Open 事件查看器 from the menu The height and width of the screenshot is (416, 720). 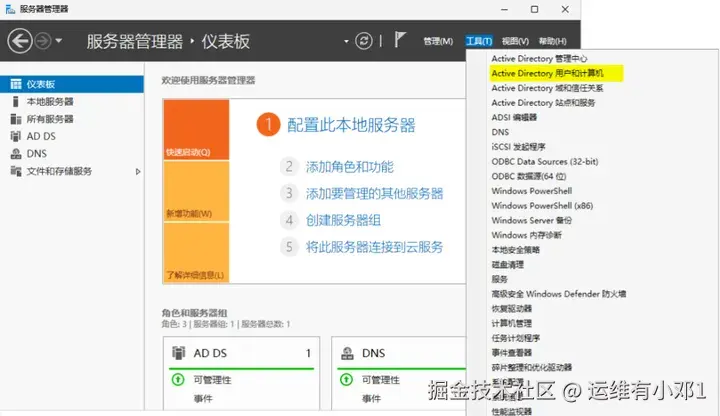tap(512, 353)
